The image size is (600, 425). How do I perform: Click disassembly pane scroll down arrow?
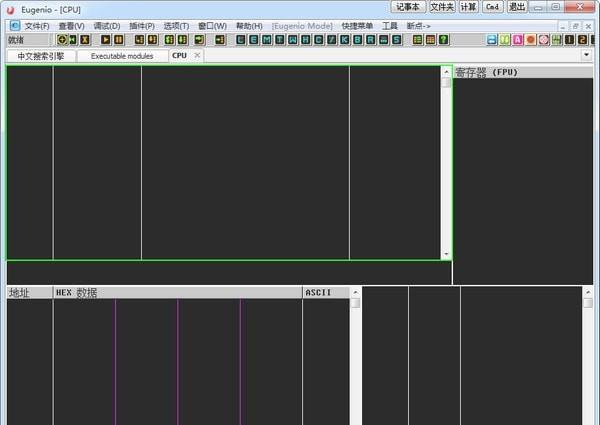click(x=446, y=254)
